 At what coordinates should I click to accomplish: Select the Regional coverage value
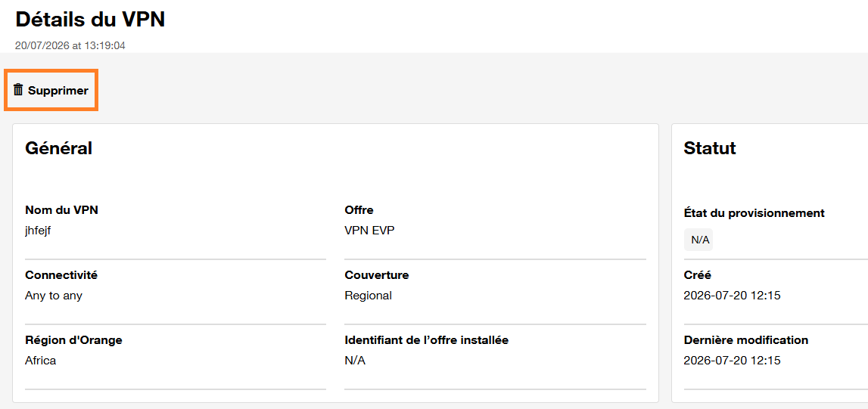point(368,296)
